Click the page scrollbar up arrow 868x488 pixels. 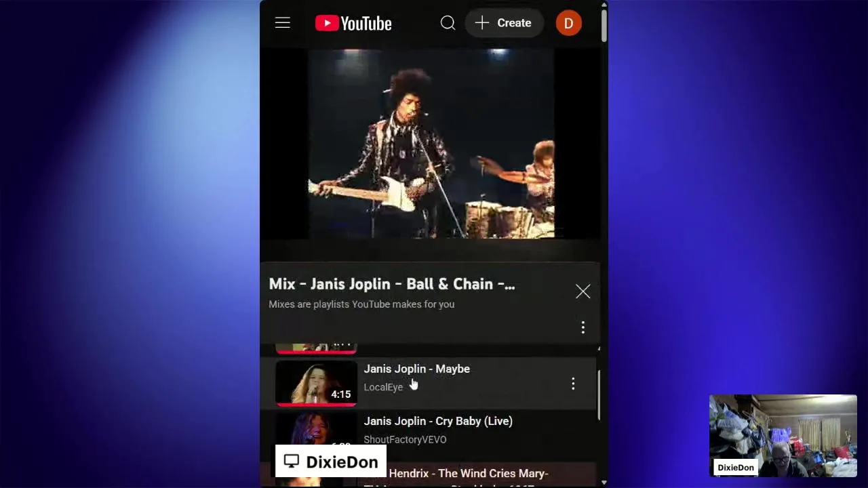(x=604, y=5)
